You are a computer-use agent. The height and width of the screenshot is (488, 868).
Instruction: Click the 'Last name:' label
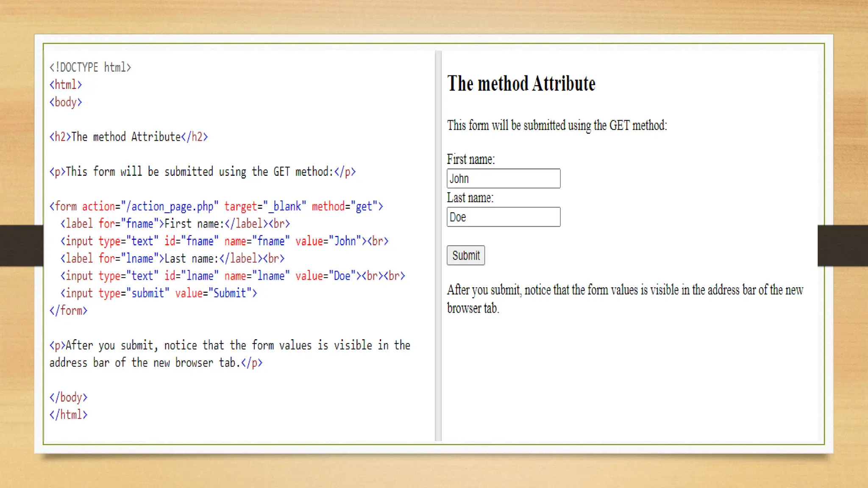click(470, 198)
